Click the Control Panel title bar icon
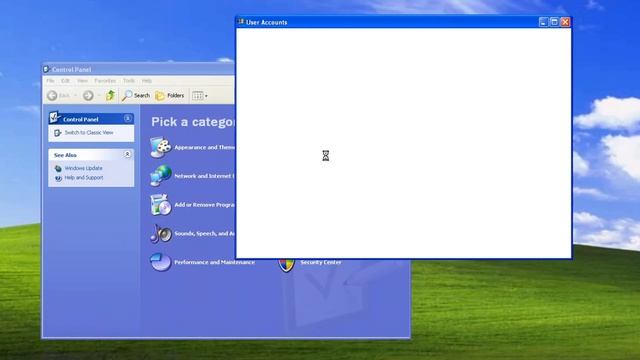 tap(46, 69)
